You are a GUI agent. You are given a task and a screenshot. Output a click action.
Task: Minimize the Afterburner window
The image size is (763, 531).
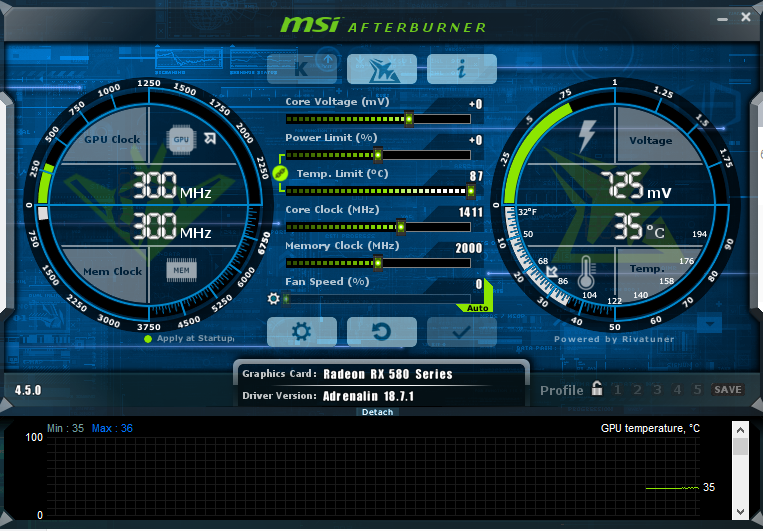723,19
